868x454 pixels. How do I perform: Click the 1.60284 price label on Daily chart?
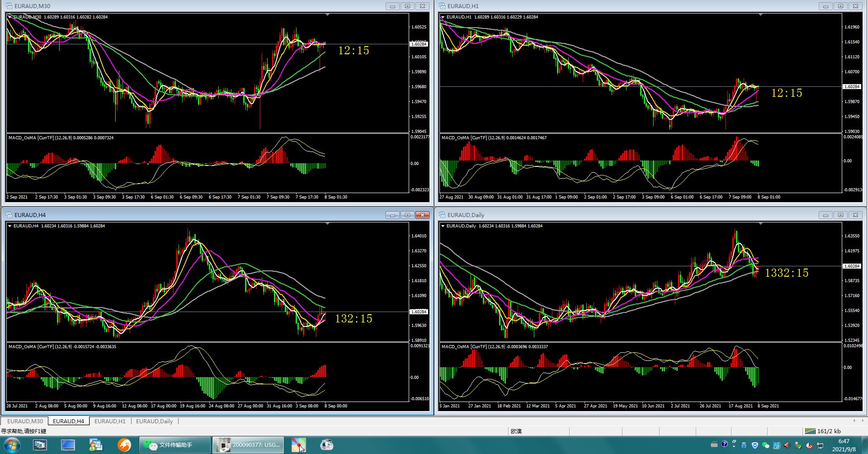click(852, 266)
